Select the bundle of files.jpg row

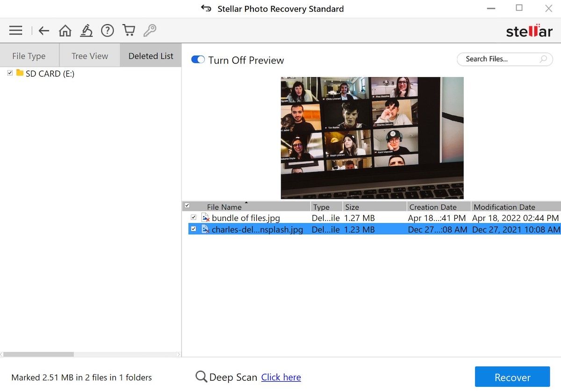[x=374, y=218]
